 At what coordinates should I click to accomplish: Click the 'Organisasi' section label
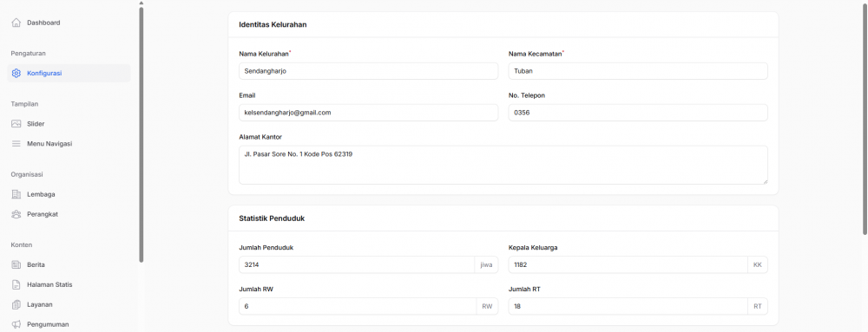[x=27, y=174]
